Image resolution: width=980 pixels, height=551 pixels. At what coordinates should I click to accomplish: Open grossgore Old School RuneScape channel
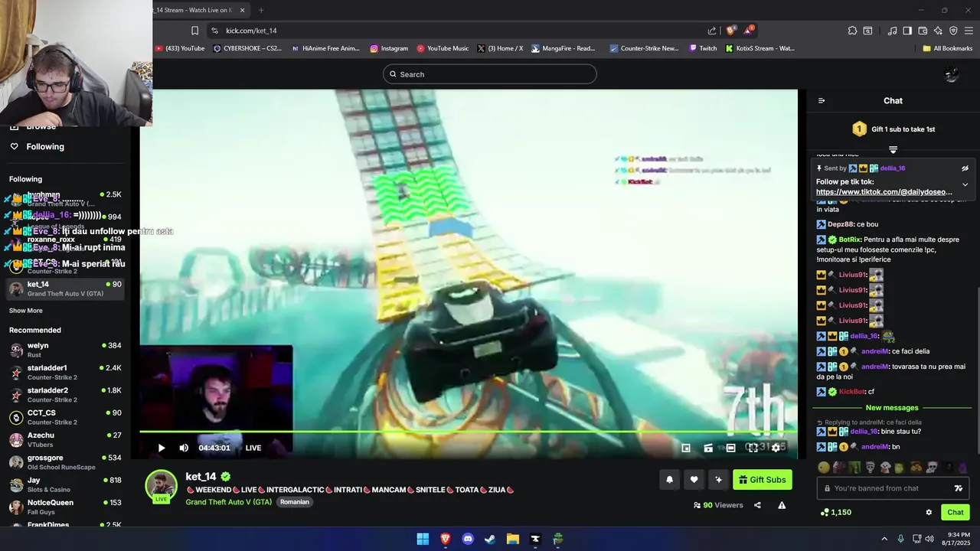65,462
